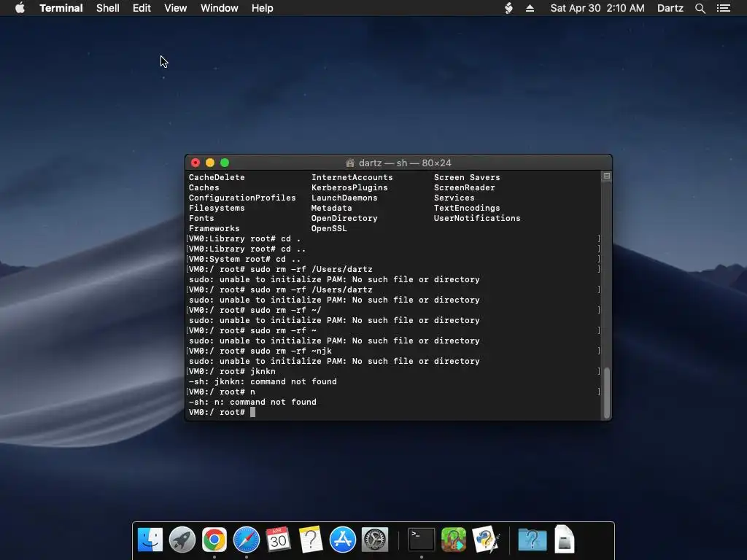Click the 'Screen Savers' listing entry

467,177
